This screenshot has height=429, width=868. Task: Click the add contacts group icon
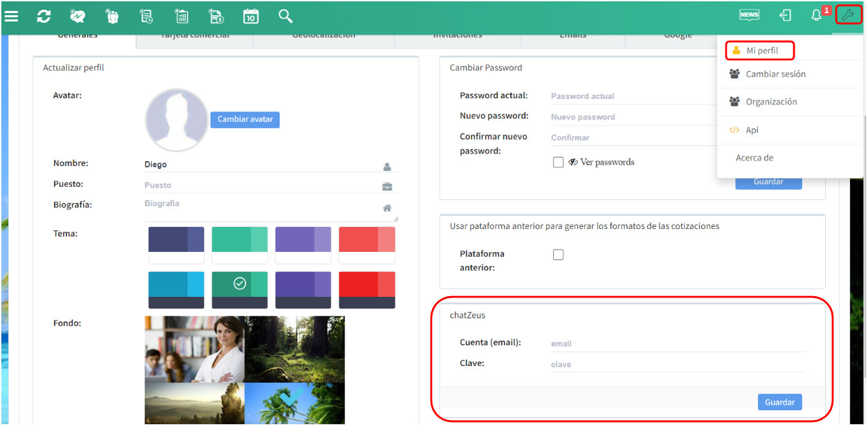pos(112,16)
